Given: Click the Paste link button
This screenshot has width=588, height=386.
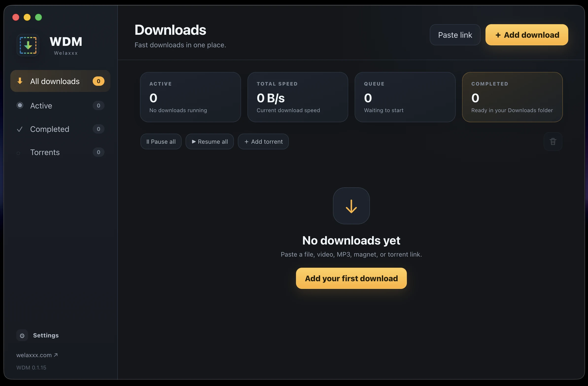Looking at the screenshot, I should [455, 35].
